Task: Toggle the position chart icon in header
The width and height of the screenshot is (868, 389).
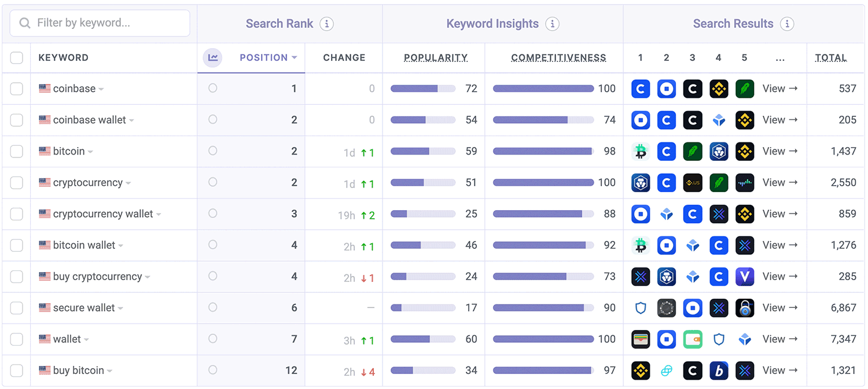Action: 213,57
